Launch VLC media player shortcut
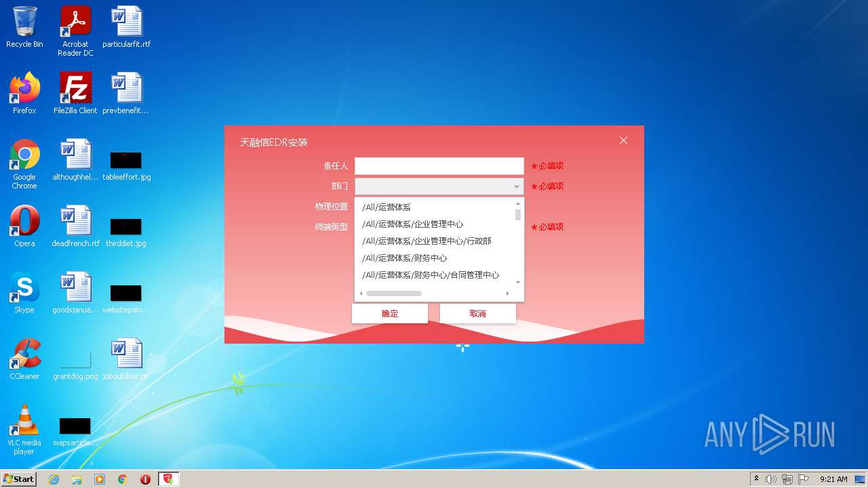Screen dimensions: 868x488 (x=24, y=430)
